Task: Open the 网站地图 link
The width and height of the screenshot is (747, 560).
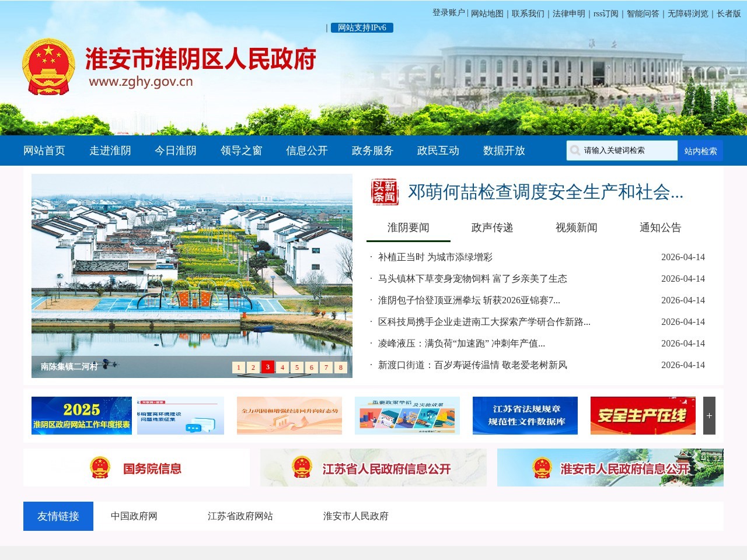Action: point(487,13)
